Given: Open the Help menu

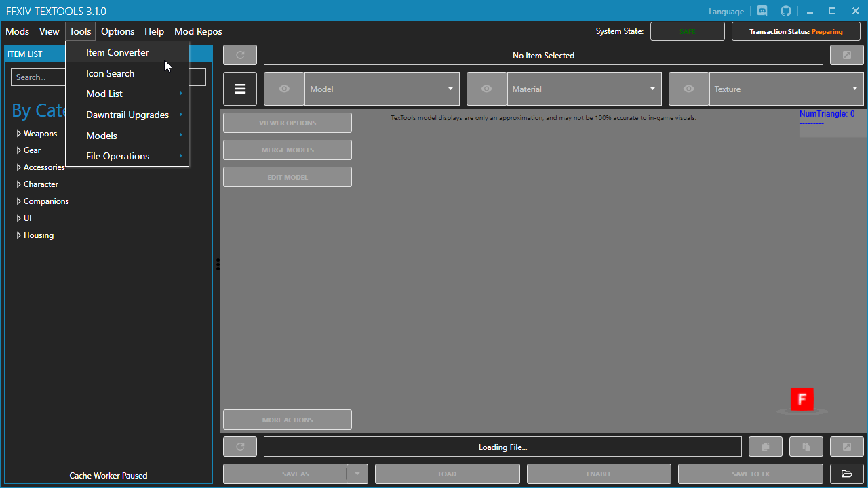Looking at the screenshot, I should click(x=155, y=31).
